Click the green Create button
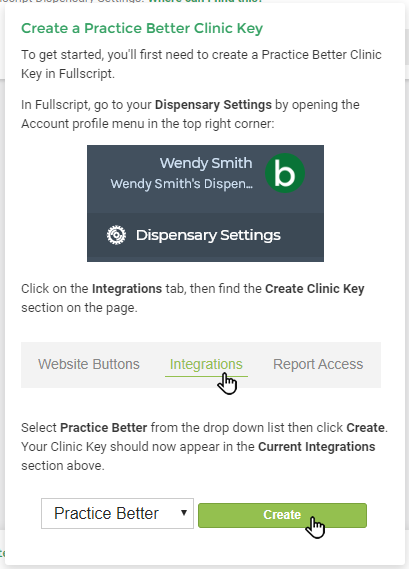 click(282, 515)
